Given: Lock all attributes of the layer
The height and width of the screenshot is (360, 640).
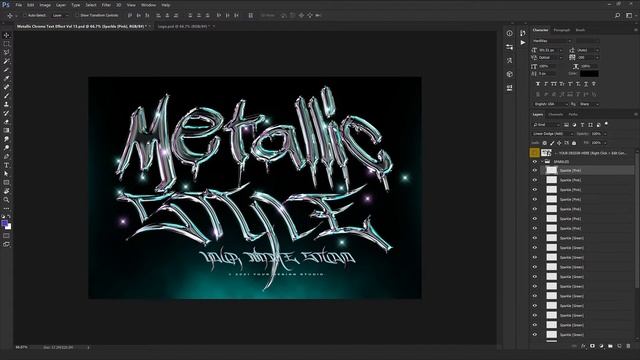Looking at the screenshot, I should tap(574, 143).
